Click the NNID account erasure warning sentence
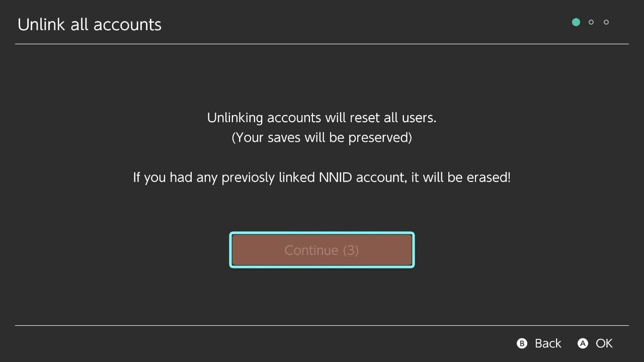This screenshot has height=362, width=644. tap(322, 177)
